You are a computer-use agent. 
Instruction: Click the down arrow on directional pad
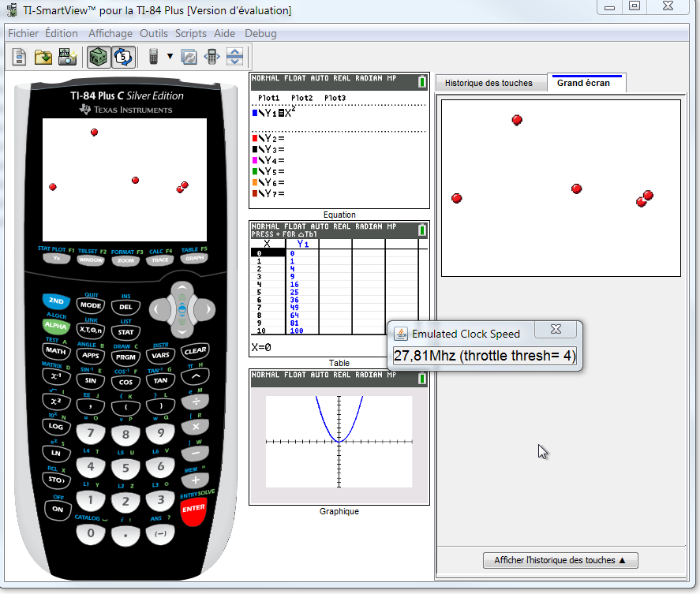pos(182,331)
